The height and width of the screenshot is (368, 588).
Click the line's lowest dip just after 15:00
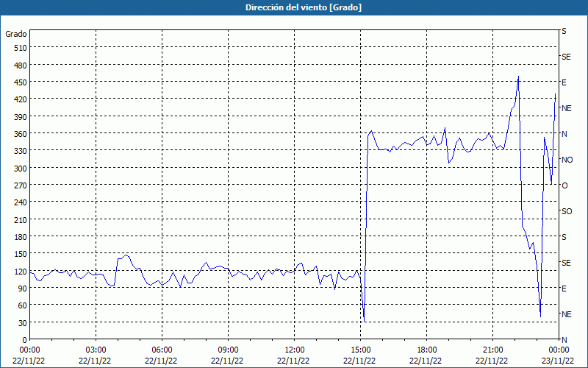(x=364, y=321)
